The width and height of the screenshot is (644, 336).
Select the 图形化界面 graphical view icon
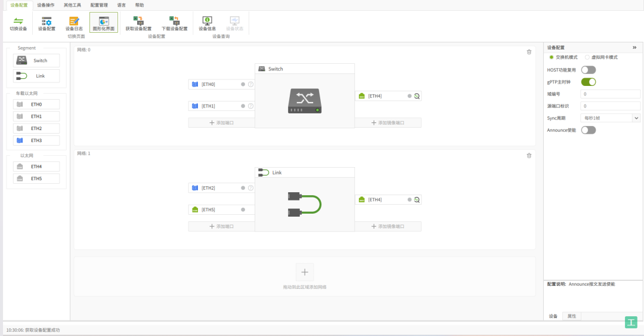point(104,23)
